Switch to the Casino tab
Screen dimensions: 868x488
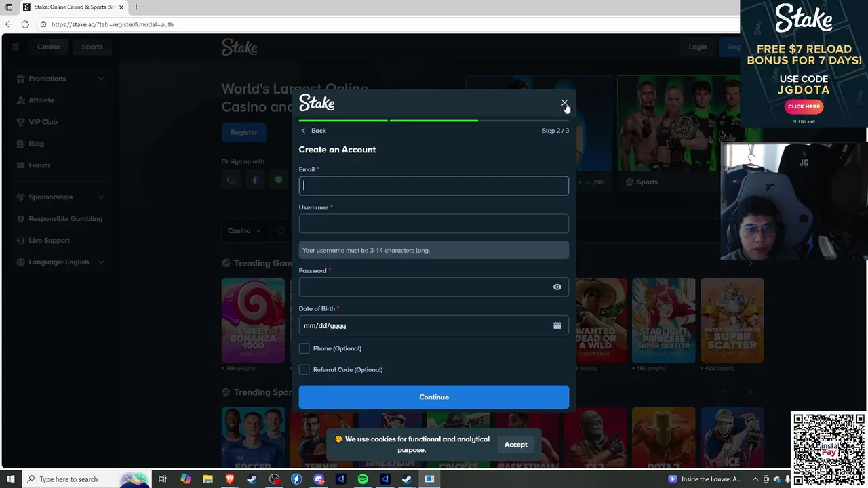[49, 47]
